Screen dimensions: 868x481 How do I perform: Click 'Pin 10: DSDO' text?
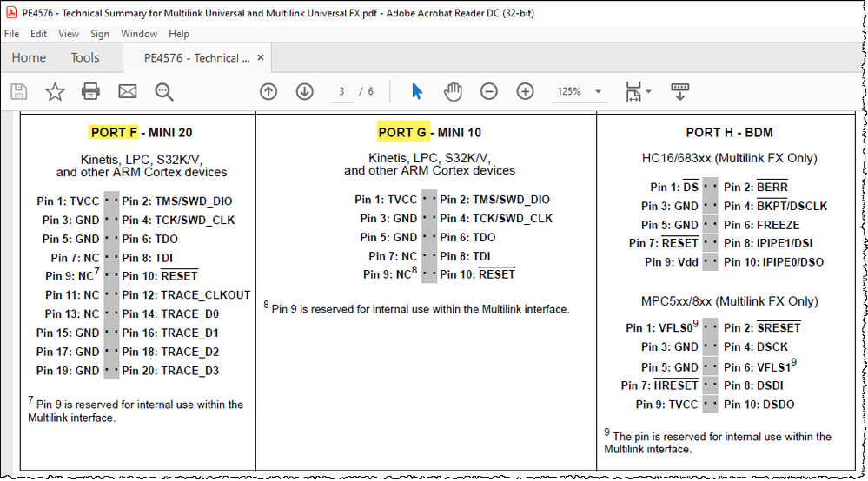[x=759, y=404]
